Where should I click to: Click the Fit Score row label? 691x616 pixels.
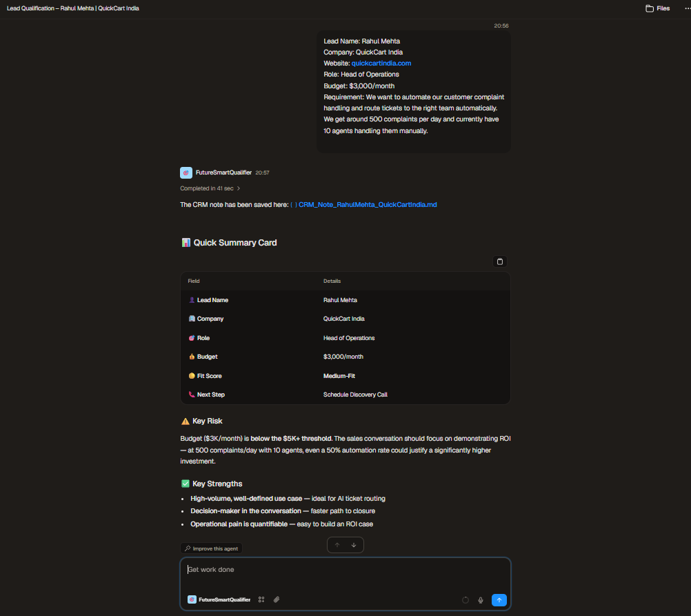coord(210,376)
